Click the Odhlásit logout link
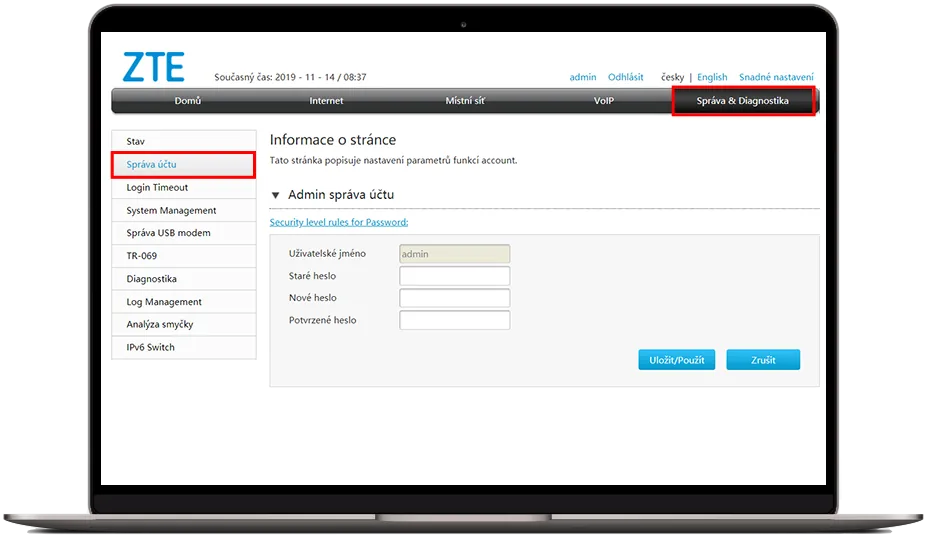 click(x=626, y=77)
